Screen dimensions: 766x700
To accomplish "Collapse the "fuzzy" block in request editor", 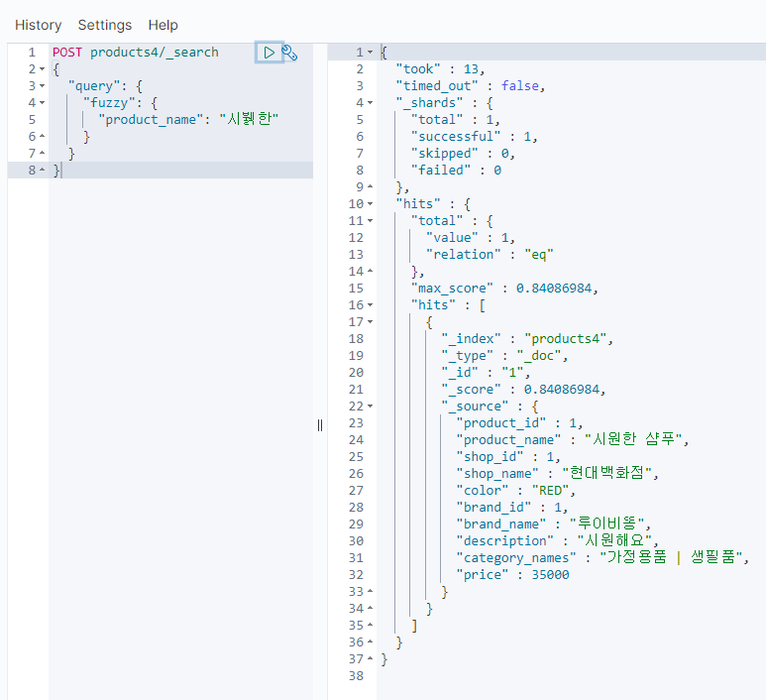I will pyautogui.click(x=43, y=103).
